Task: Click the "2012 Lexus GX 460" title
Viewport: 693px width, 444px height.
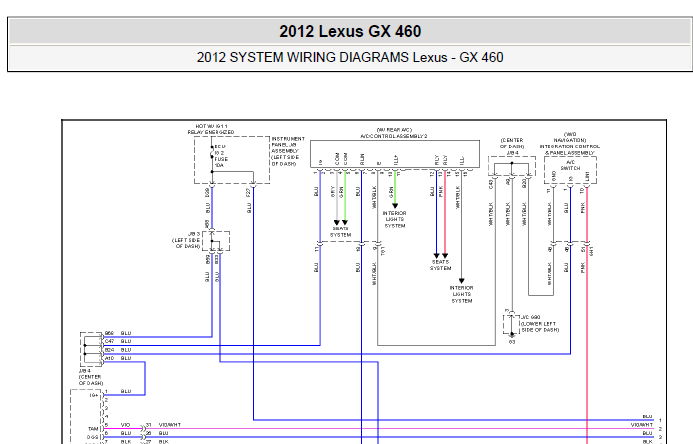Action: (350, 31)
